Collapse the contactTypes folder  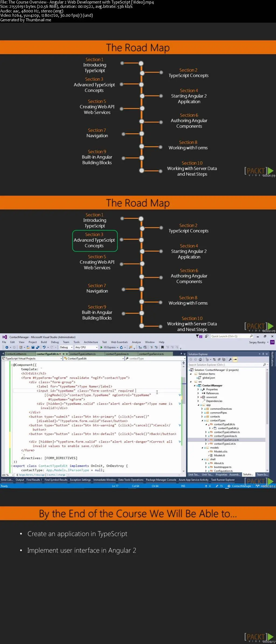click(202, 420)
